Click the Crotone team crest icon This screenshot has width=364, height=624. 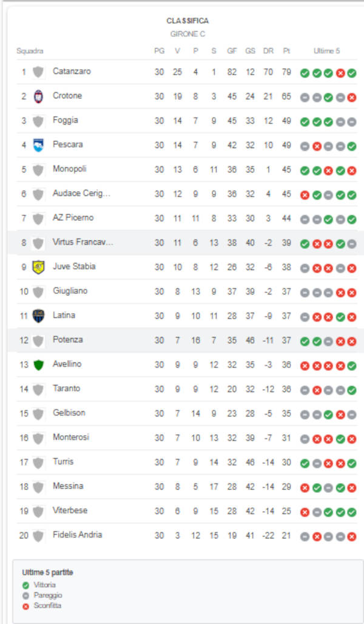click(38, 96)
